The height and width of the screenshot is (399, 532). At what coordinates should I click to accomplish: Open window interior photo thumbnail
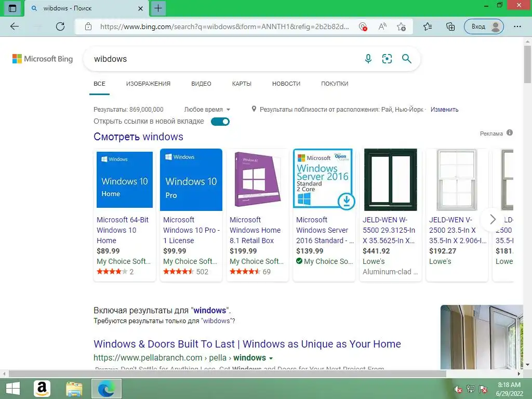(x=482, y=337)
